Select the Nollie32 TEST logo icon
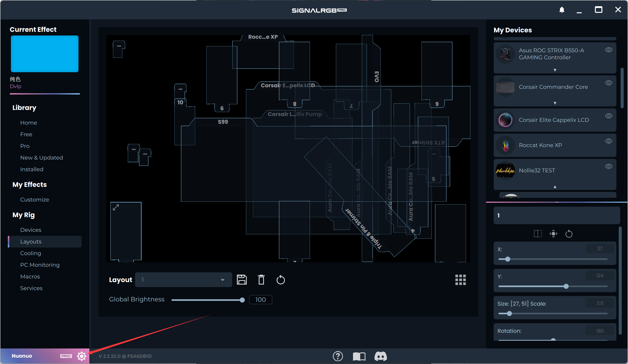The image size is (628, 364). (x=505, y=170)
